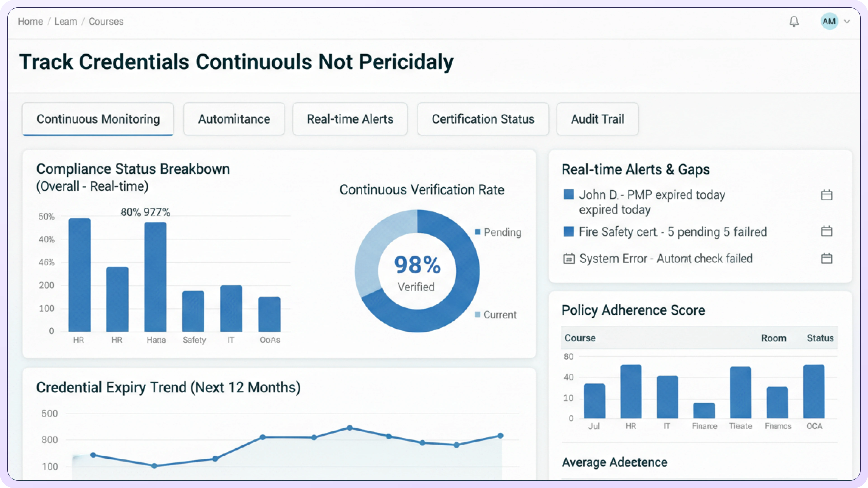The height and width of the screenshot is (488, 868).
Task: Click the System Error alert list icon
Action: pyautogui.click(x=569, y=259)
